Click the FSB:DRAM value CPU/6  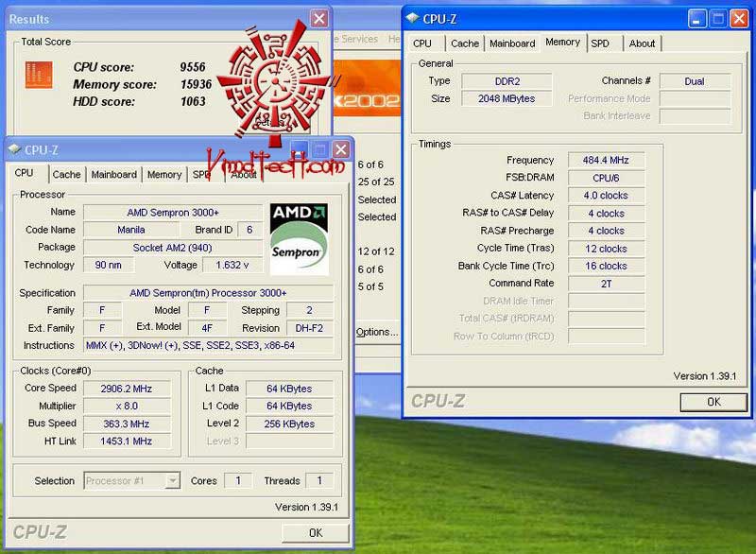pyautogui.click(x=606, y=178)
